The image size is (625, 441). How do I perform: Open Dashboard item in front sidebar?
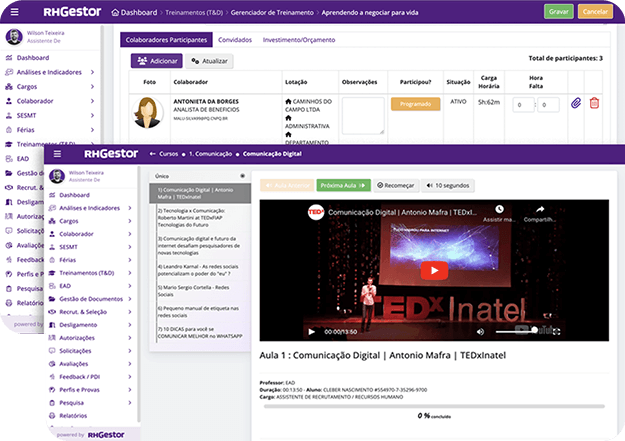[74, 195]
